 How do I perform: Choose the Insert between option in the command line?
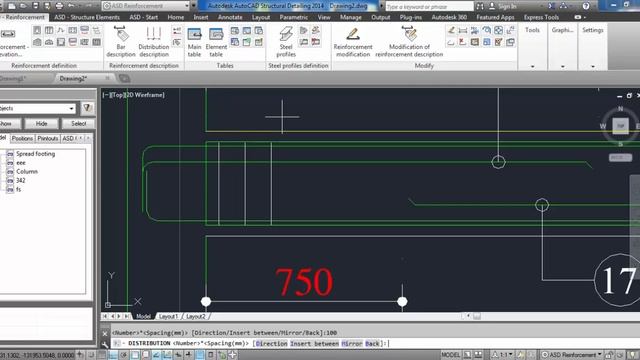coord(314,344)
